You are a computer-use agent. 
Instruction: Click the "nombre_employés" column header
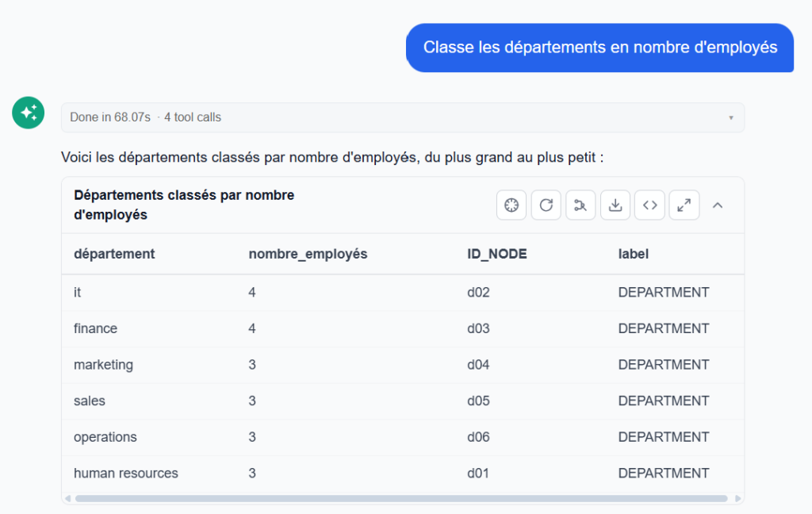(308, 254)
